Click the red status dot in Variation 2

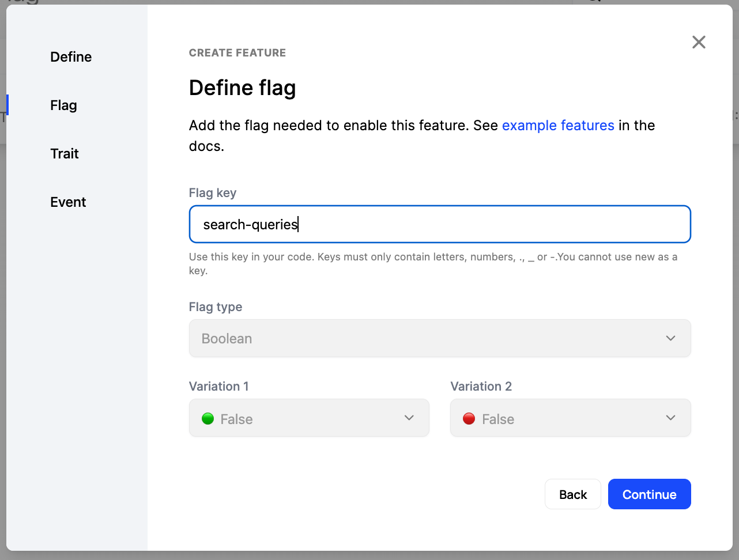(x=469, y=419)
